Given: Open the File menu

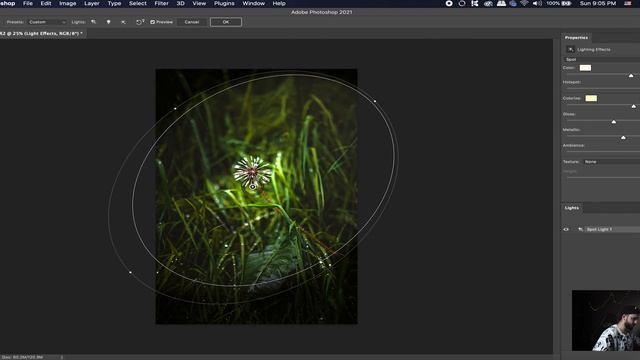Looking at the screenshot, I should [x=28, y=3].
